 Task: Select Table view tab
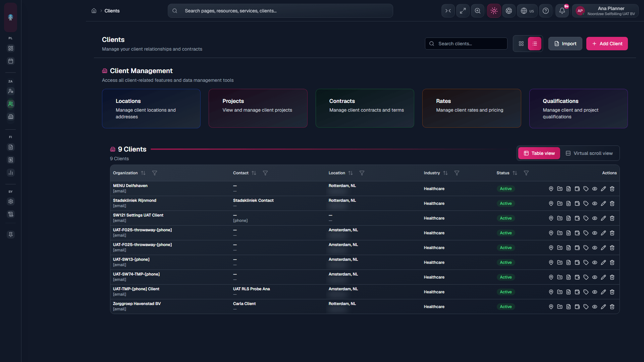[x=539, y=153]
